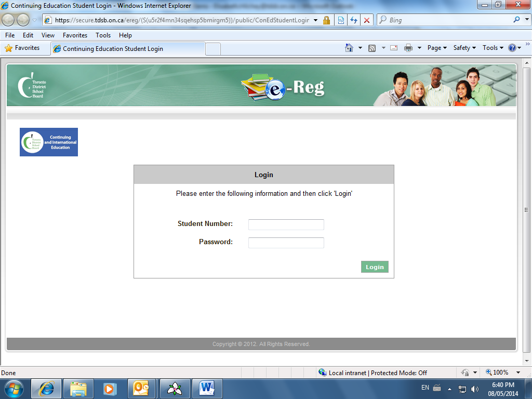The width and height of the screenshot is (532, 399).
Task: Click the RSS feeds icon
Action: (x=372, y=48)
